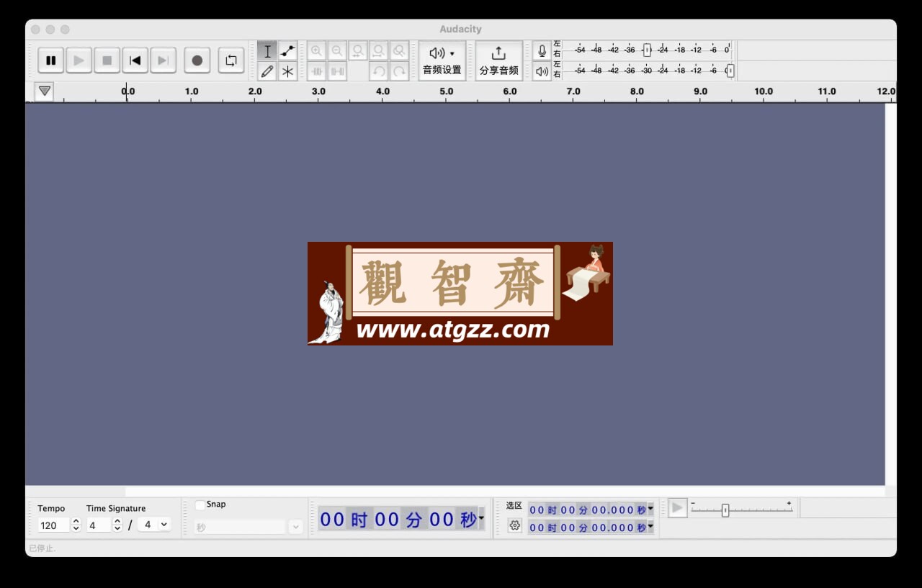Viewport: 922px width, 588px height.
Task: Click Trim audio outside selection icon
Action: pos(316,71)
